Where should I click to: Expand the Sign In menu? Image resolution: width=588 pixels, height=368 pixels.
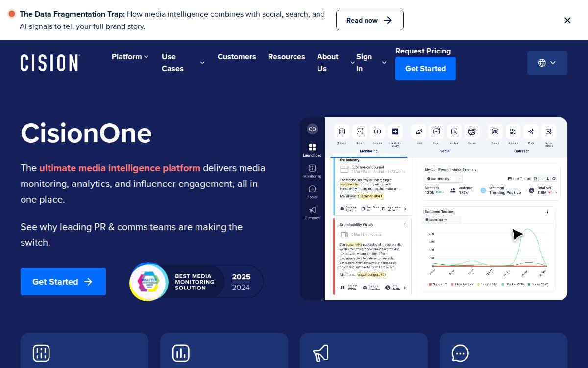(x=371, y=63)
